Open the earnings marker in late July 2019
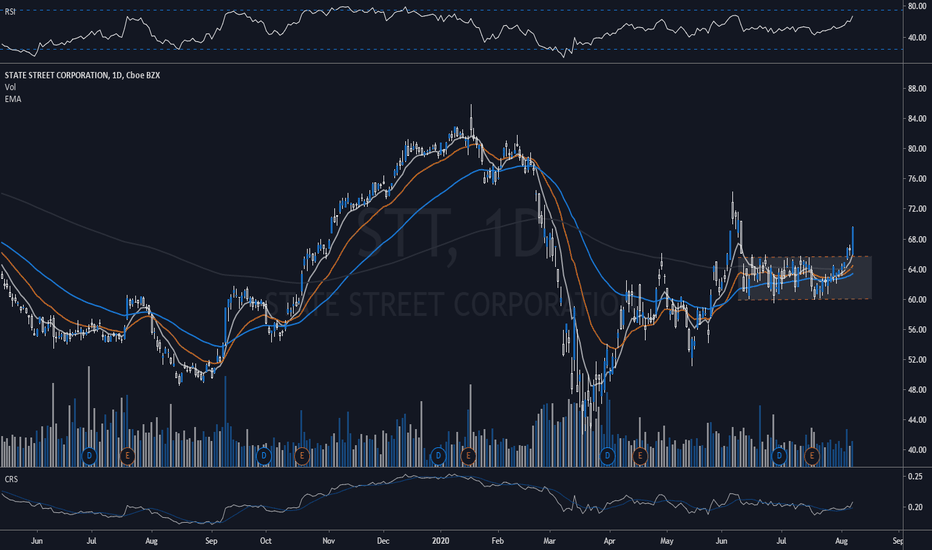932x550 pixels. coord(127,457)
